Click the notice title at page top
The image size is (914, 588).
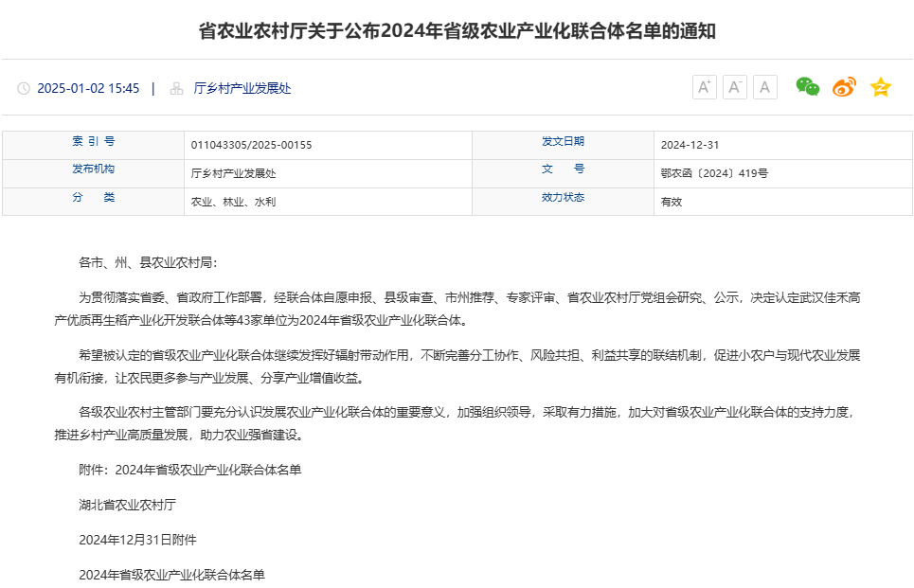tap(457, 31)
